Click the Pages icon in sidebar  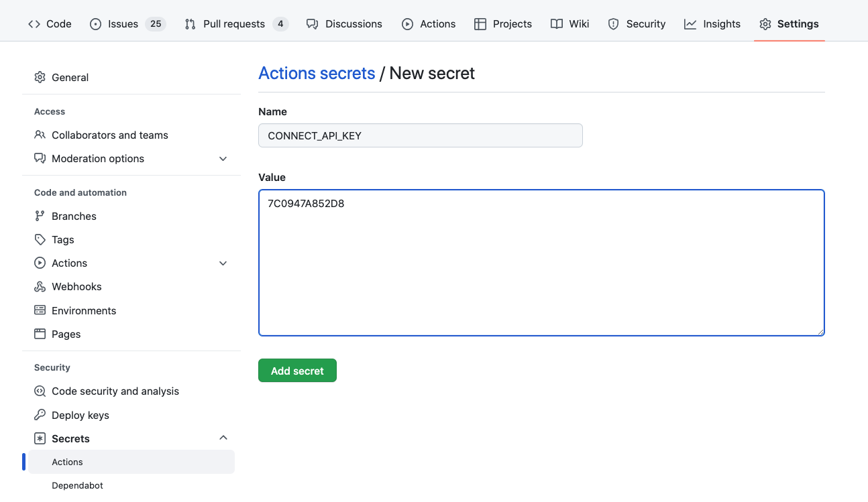[40, 334]
